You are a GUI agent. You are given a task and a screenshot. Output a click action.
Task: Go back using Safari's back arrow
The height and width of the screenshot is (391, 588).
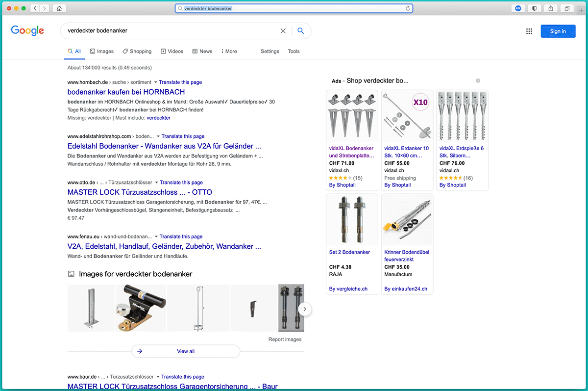[x=35, y=8]
